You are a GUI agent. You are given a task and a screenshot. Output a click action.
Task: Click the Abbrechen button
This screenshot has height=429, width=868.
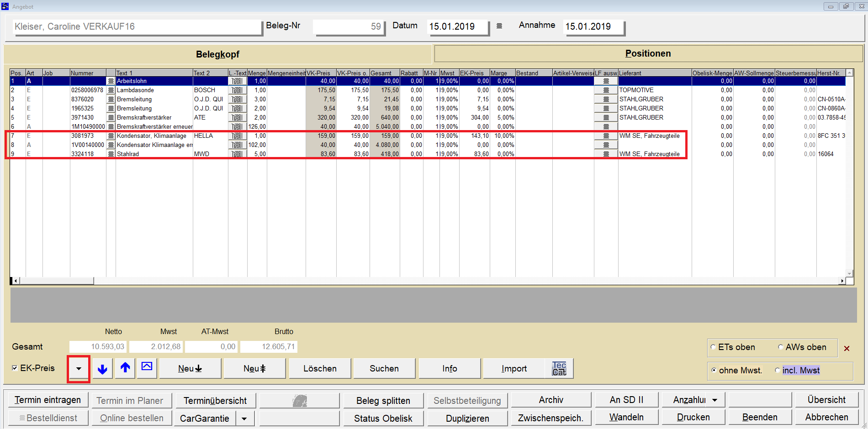pyautogui.click(x=826, y=418)
